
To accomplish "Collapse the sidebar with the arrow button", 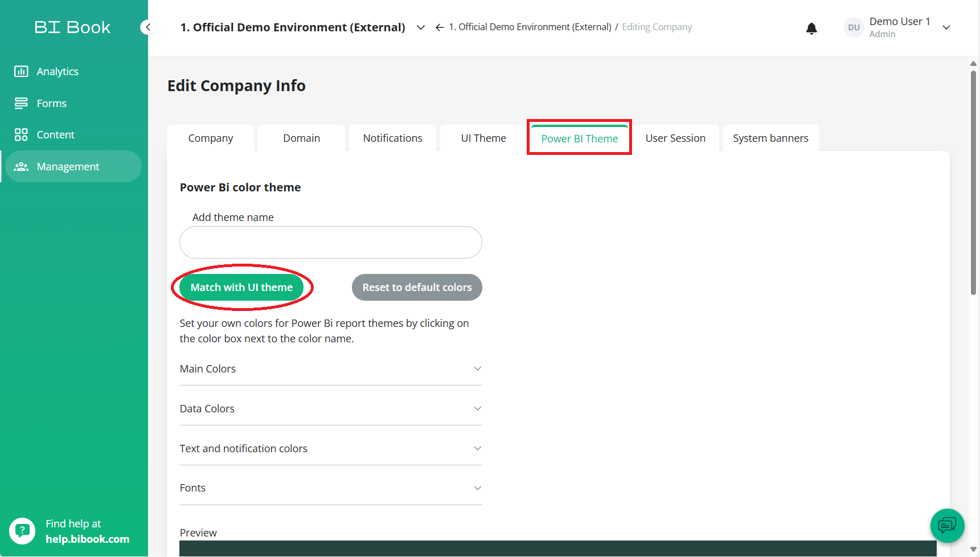I will 147,27.
